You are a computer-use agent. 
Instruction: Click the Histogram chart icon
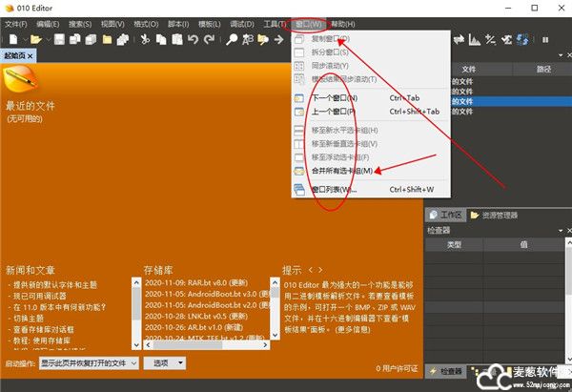(x=474, y=39)
